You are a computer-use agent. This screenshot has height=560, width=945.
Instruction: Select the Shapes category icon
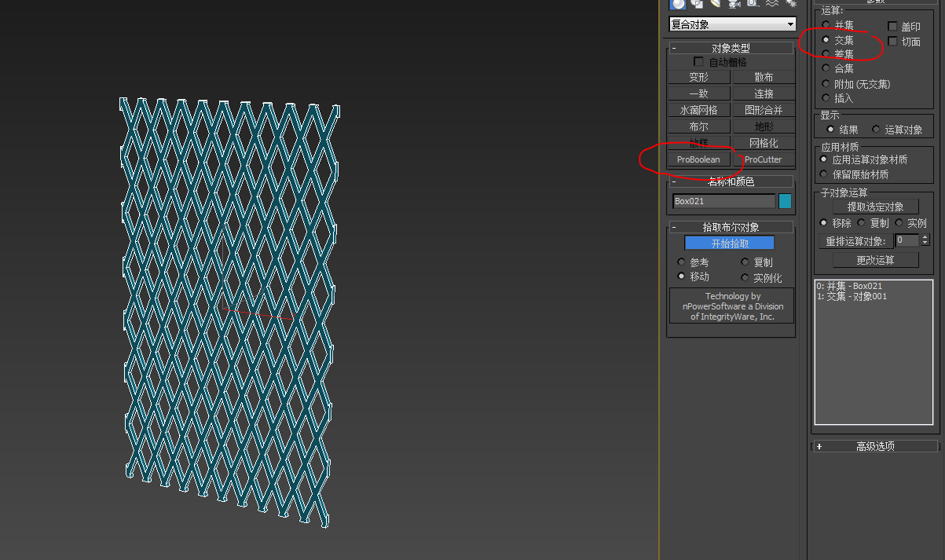[x=696, y=4]
